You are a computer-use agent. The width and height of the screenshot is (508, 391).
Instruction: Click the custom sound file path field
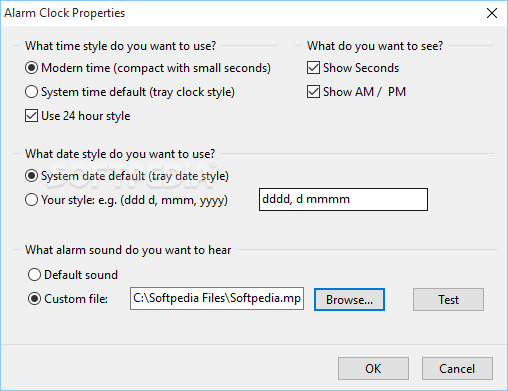point(217,299)
